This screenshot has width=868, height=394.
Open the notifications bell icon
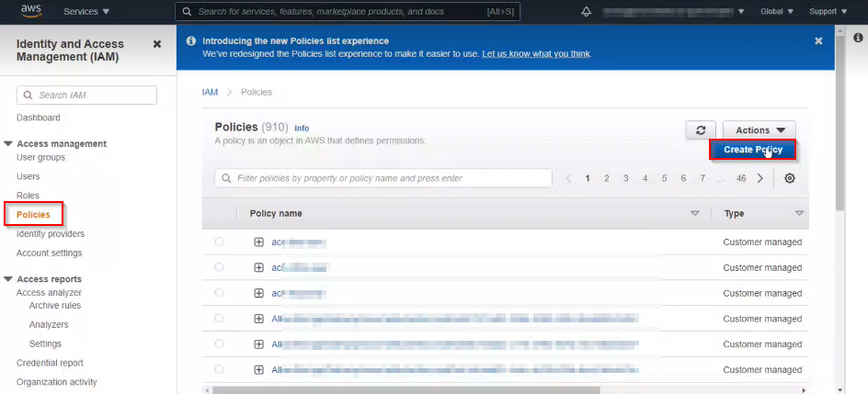tap(587, 12)
